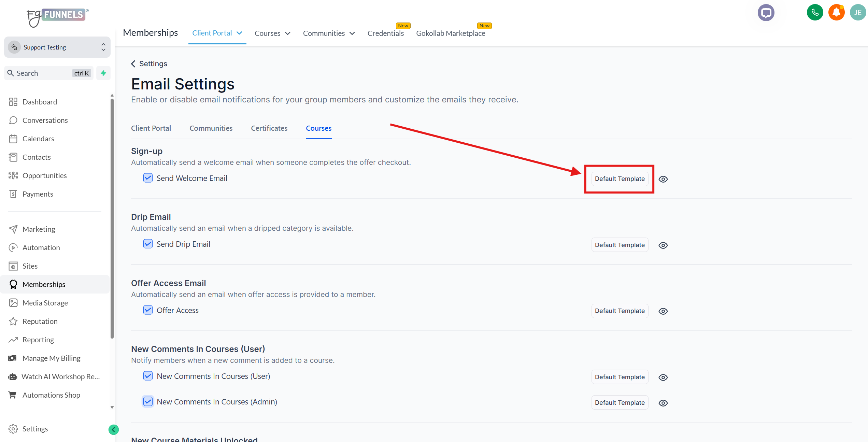Open the Support Testing account switcher
This screenshot has width=868, height=442.
pyautogui.click(x=57, y=47)
